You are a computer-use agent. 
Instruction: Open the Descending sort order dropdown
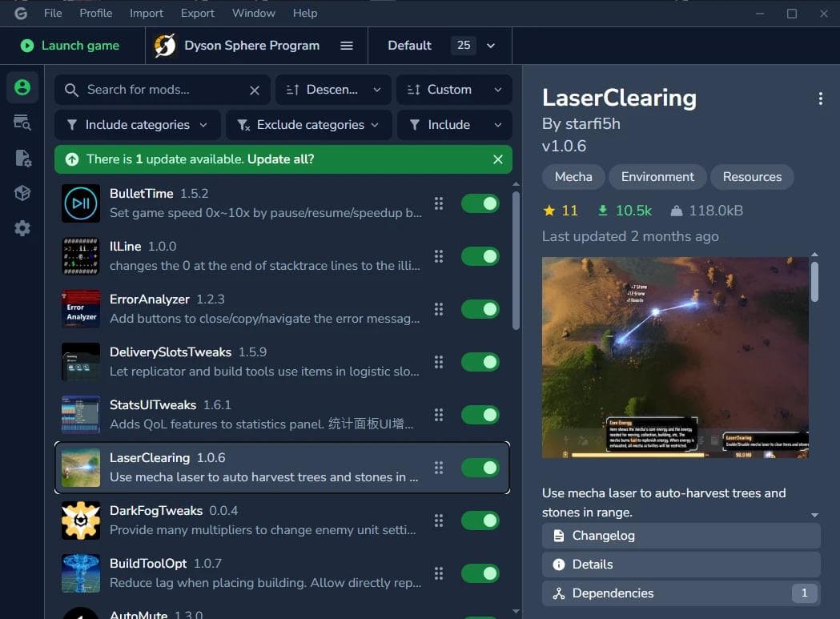333,90
